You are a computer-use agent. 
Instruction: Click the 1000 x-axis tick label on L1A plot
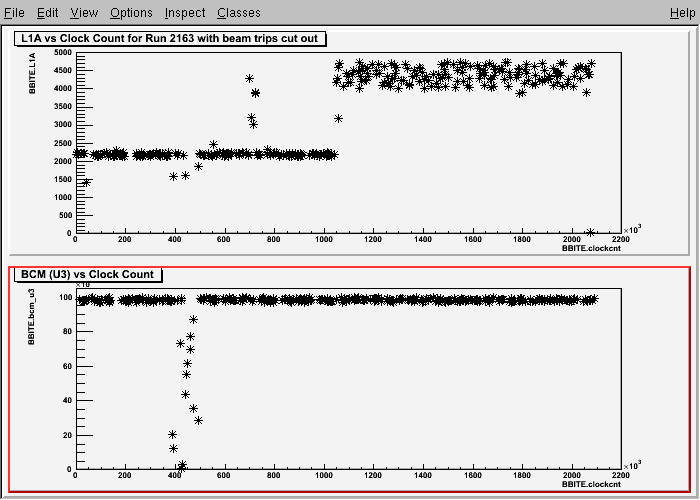[x=323, y=240]
